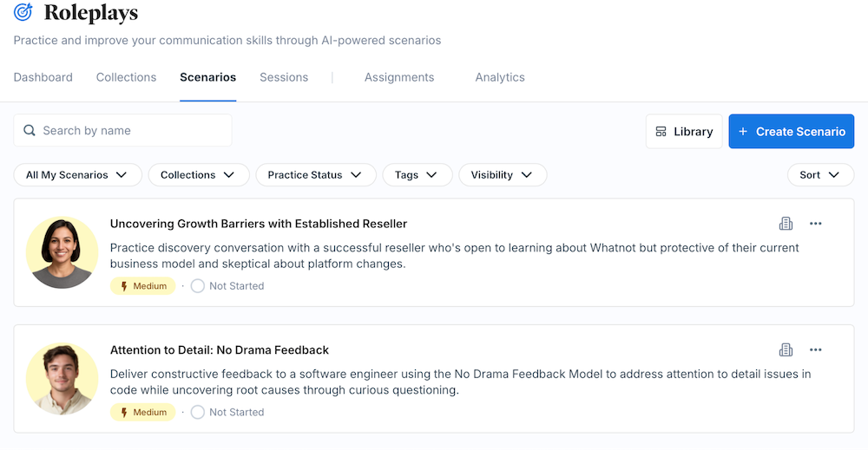
Task: Expand the Tags filter dropdown
Action: coord(417,175)
